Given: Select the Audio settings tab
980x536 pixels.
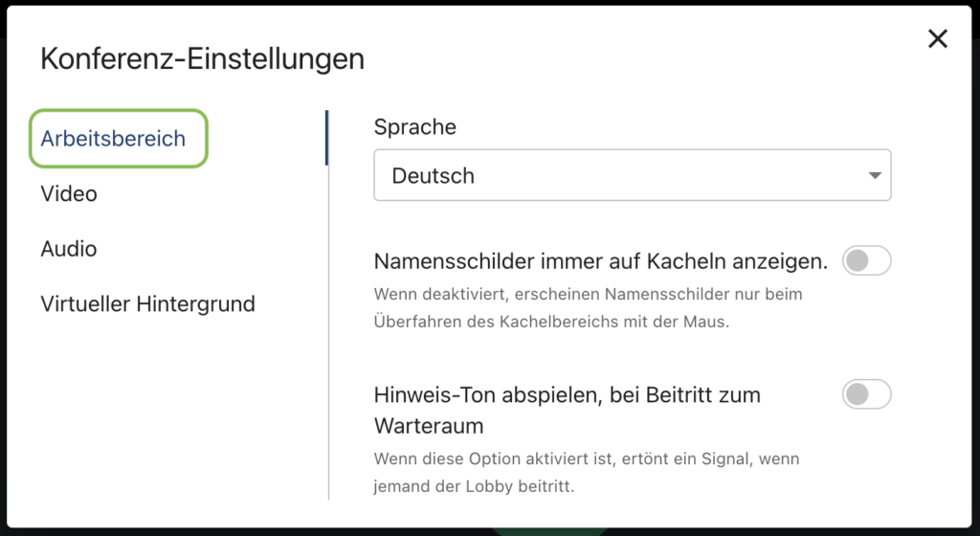Looking at the screenshot, I should coord(69,249).
